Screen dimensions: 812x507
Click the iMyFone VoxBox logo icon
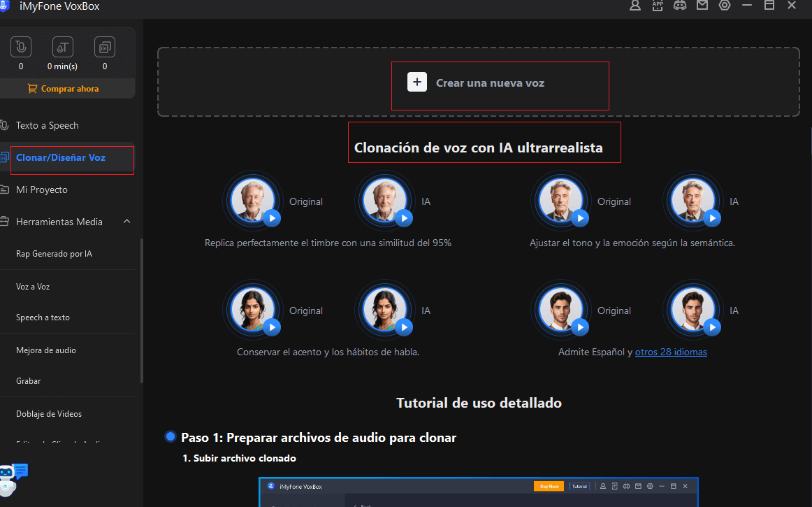coord(5,6)
